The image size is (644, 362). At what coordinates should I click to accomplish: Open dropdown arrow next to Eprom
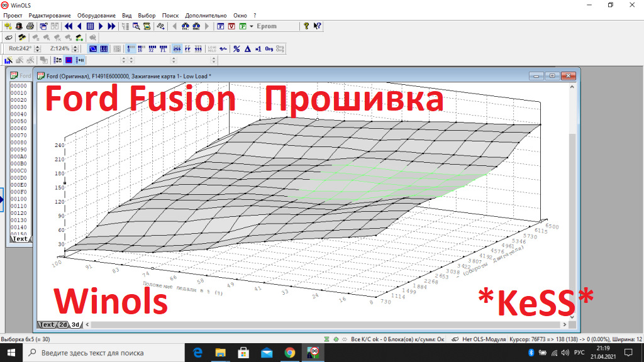[252, 26]
